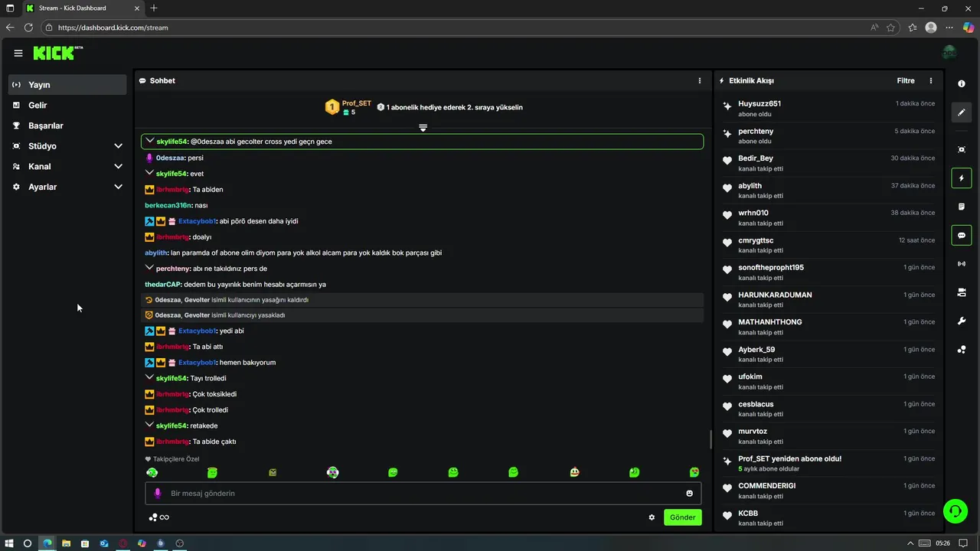Click the third olive square emote

tap(273, 473)
